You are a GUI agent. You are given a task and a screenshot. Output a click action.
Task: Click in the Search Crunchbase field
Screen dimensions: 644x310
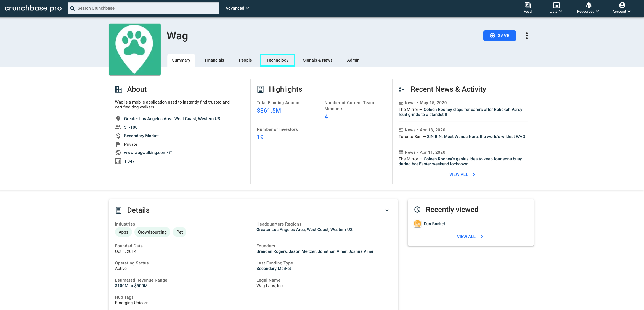click(144, 8)
